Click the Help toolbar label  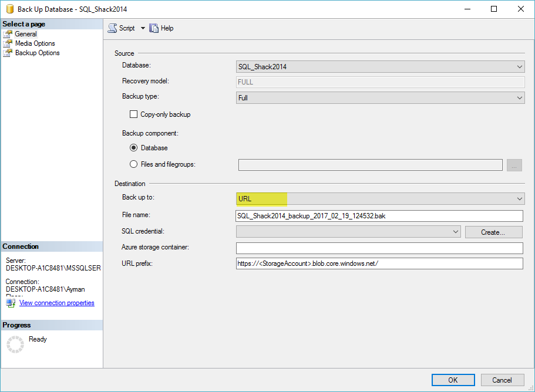[x=167, y=28]
